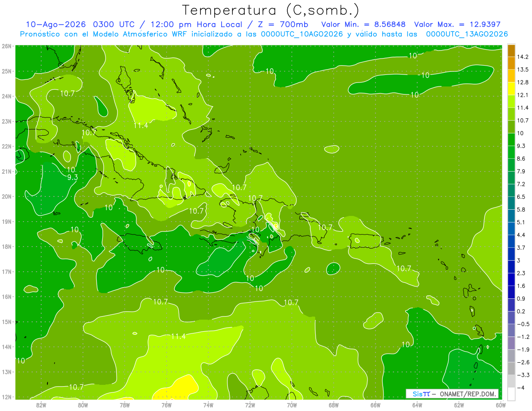Click the '72W' longitude label

coord(250,405)
